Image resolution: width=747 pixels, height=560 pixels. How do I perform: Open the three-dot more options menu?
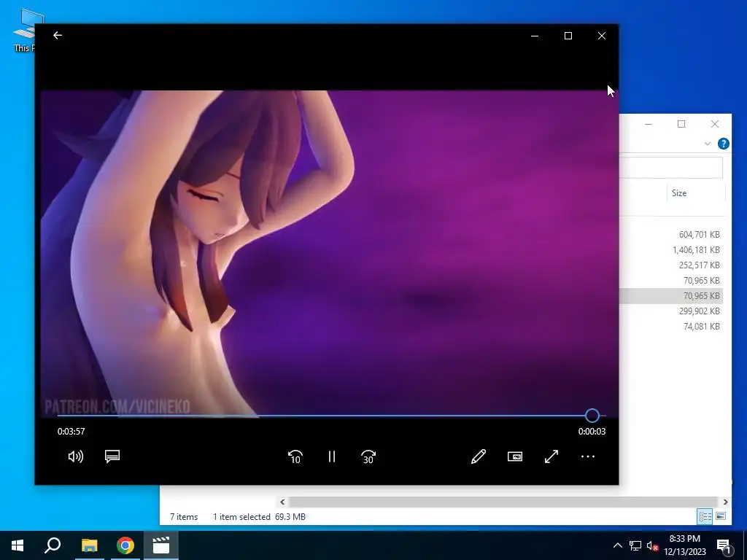click(588, 456)
